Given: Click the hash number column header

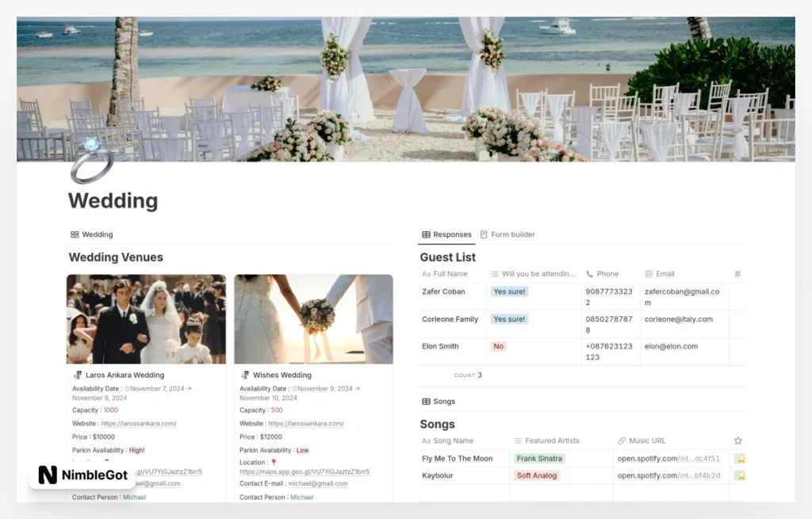Looking at the screenshot, I should click(737, 273).
